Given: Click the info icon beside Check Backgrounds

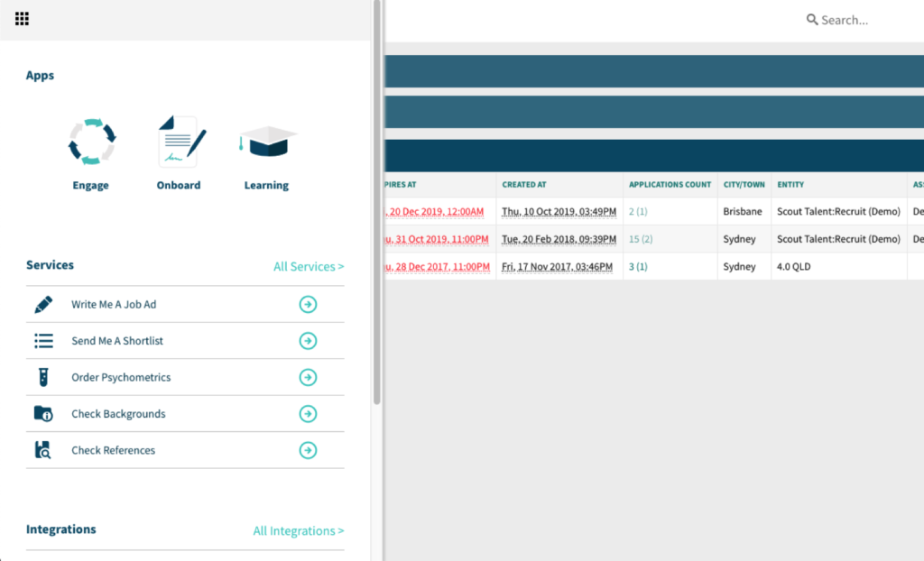Looking at the screenshot, I should point(42,413).
